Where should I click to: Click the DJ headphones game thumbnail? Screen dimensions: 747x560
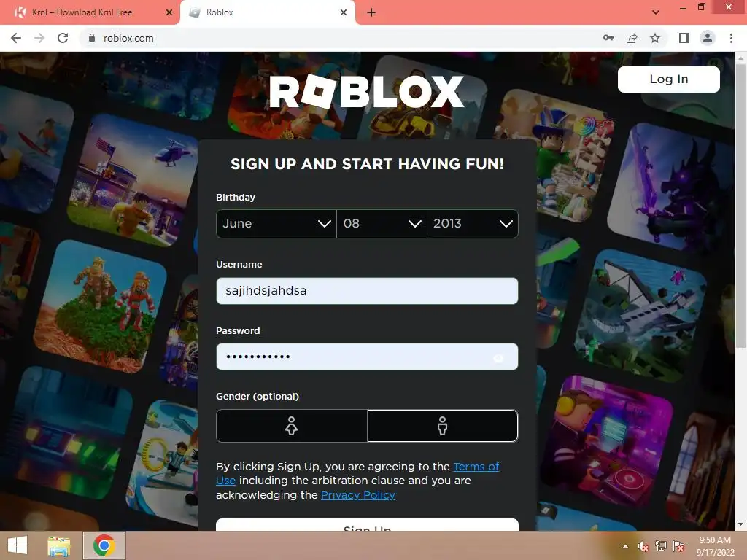pos(608,440)
